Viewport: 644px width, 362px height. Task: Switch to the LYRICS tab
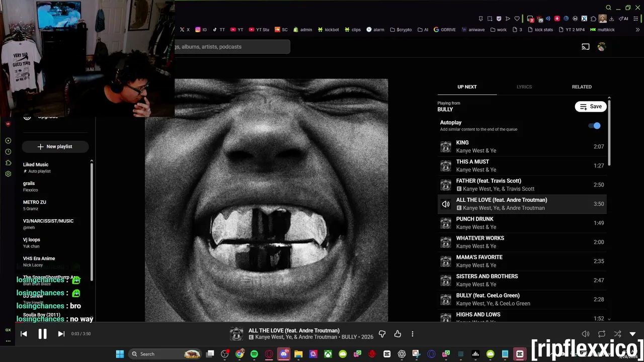point(524,87)
